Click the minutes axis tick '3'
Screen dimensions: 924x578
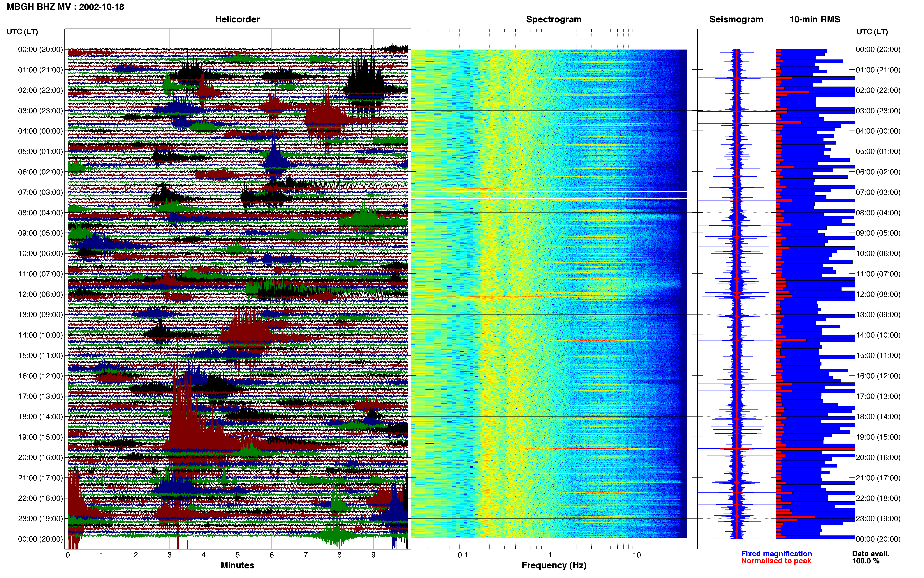tap(170, 555)
